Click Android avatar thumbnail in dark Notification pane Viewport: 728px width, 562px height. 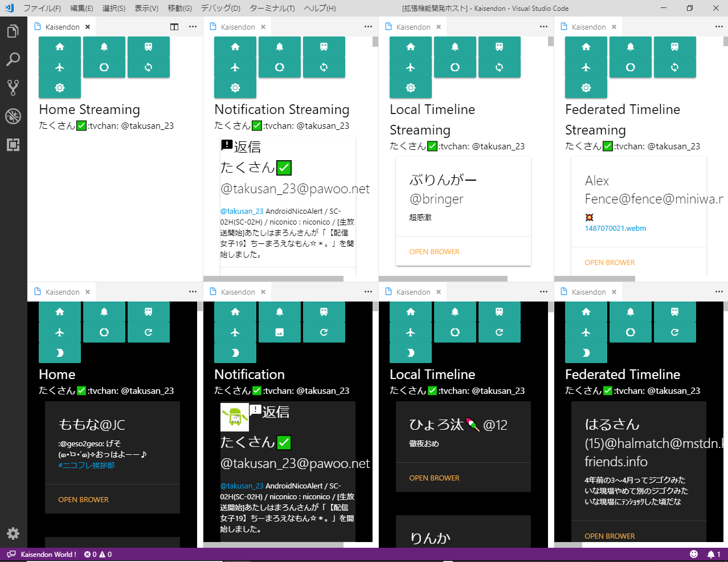235,417
